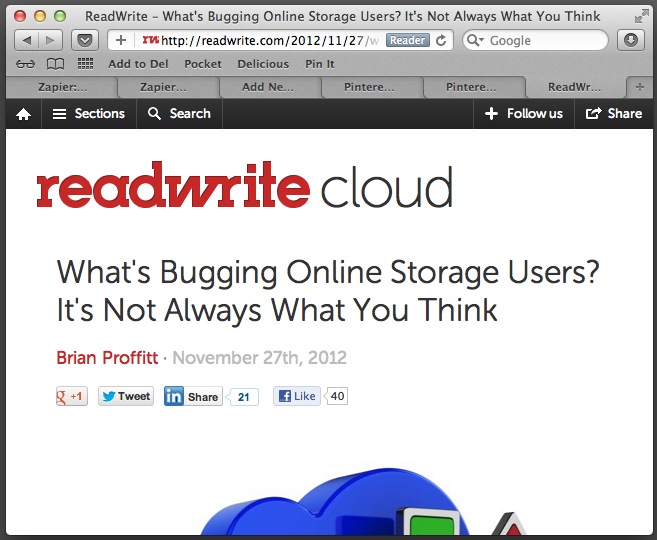Image resolution: width=657 pixels, height=540 pixels.
Task: Open a new tab with the plus
Action: 639,87
